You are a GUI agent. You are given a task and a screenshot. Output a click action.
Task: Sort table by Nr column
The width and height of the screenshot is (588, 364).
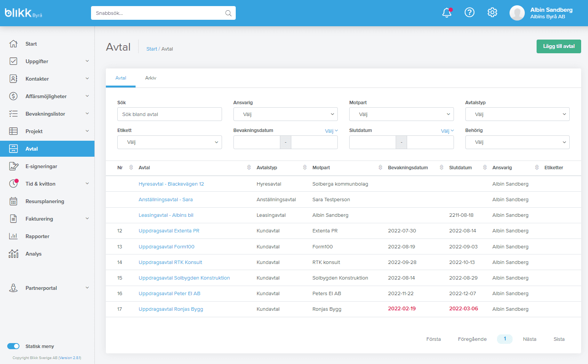point(131,168)
